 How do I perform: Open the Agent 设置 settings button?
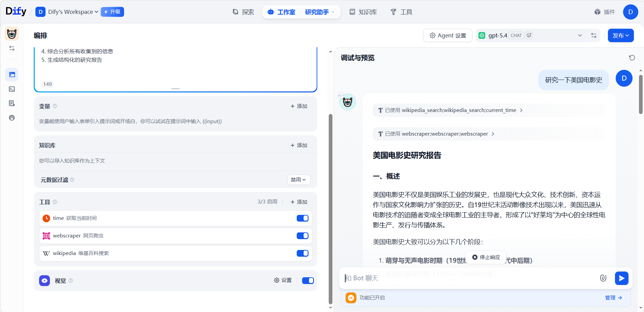click(447, 35)
